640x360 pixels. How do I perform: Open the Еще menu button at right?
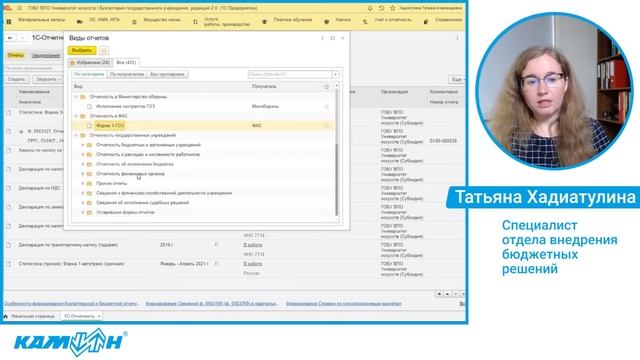click(457, 79)
